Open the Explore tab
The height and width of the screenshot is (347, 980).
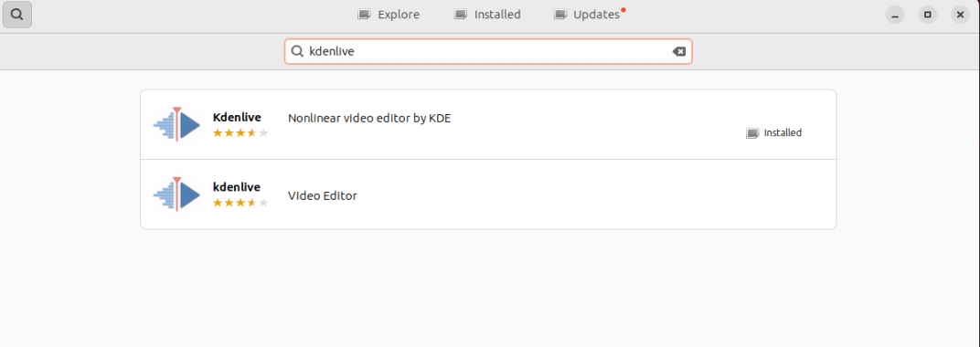(x=389, y=15)
